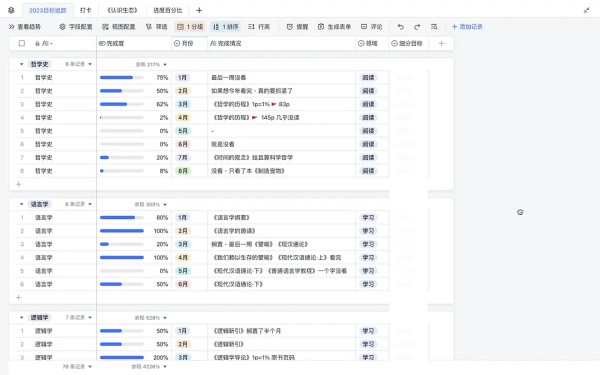Viewport: 600px width, 375px height.
Task: Tick the select-all checkbox in the header
Action: [x=22, y=43]
